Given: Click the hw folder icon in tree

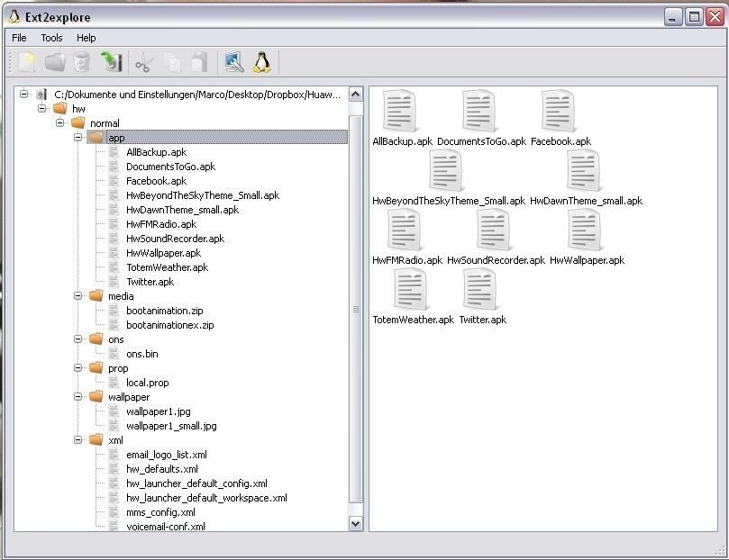Looking at the screenshot, I should (60, 108).
